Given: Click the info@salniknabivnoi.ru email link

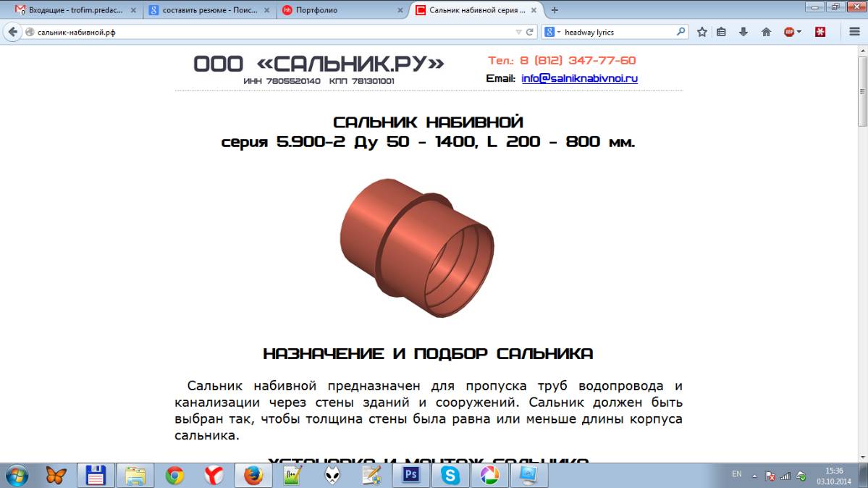Looking at the screenshot, I should 579,78.
